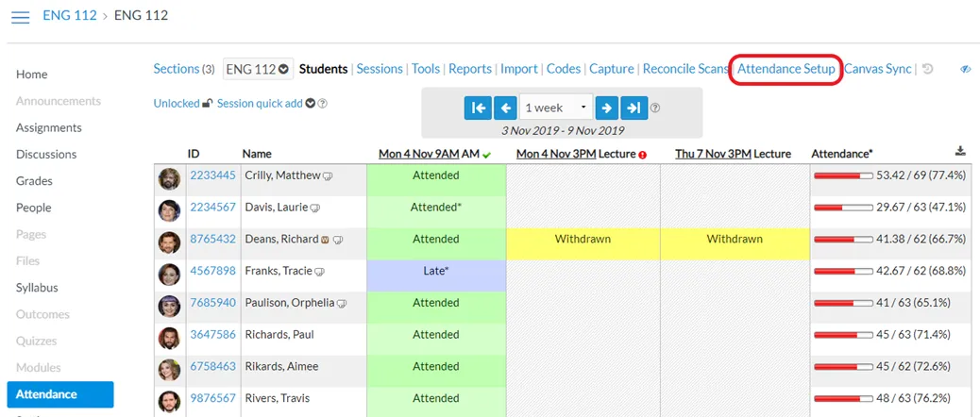
Task: Go to People in course navigation
Action: tap(34, 208)
